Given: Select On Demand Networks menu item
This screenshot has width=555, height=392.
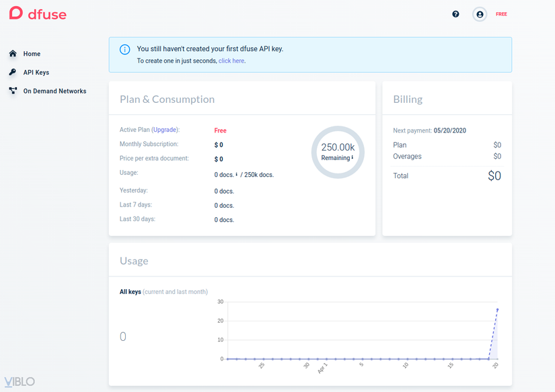Looking at the screenshot, I should (x=54, y=91).
